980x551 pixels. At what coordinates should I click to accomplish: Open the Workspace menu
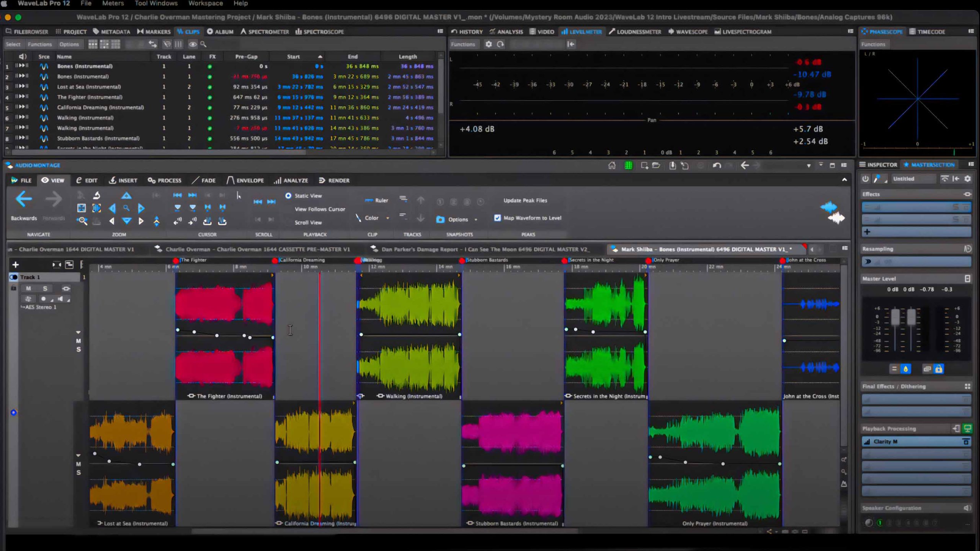coord(205,3)
